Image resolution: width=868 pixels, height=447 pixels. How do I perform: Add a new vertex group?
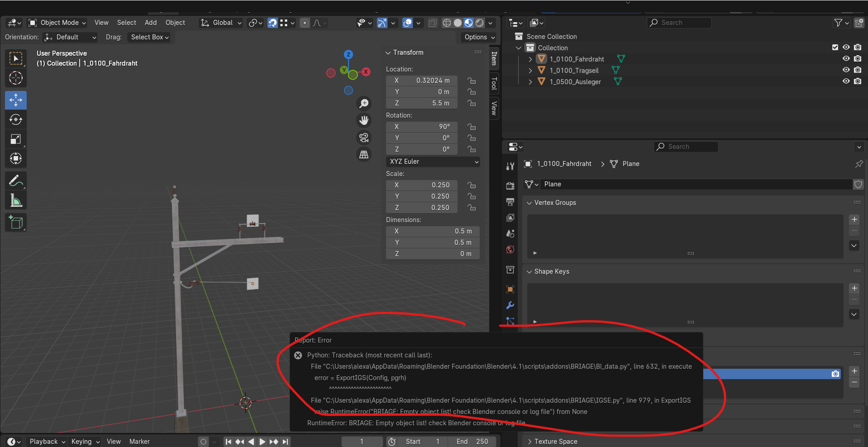click(854, 219)
